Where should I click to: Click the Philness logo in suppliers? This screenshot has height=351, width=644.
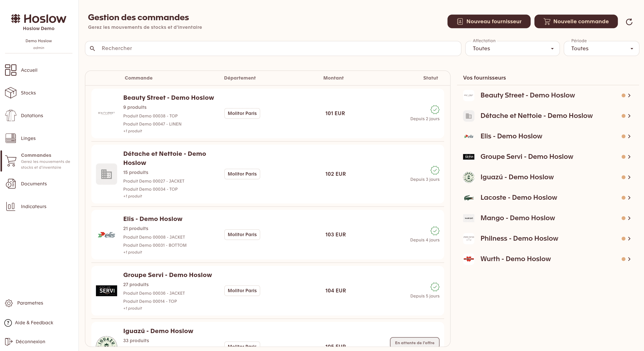tap(469, 238)
